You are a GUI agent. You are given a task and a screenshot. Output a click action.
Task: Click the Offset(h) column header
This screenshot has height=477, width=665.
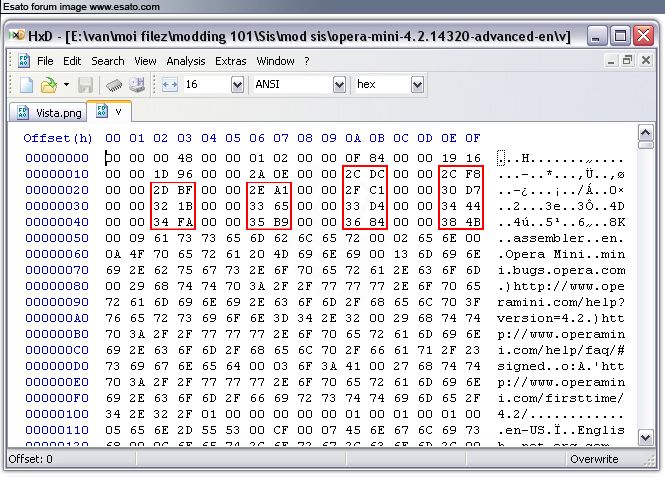tap(58, 138)
